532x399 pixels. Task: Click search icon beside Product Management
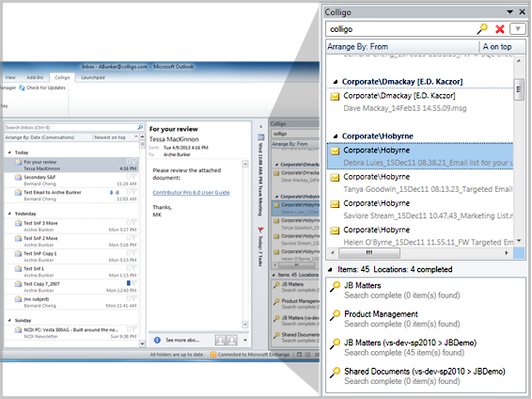(x=336, y=315)
